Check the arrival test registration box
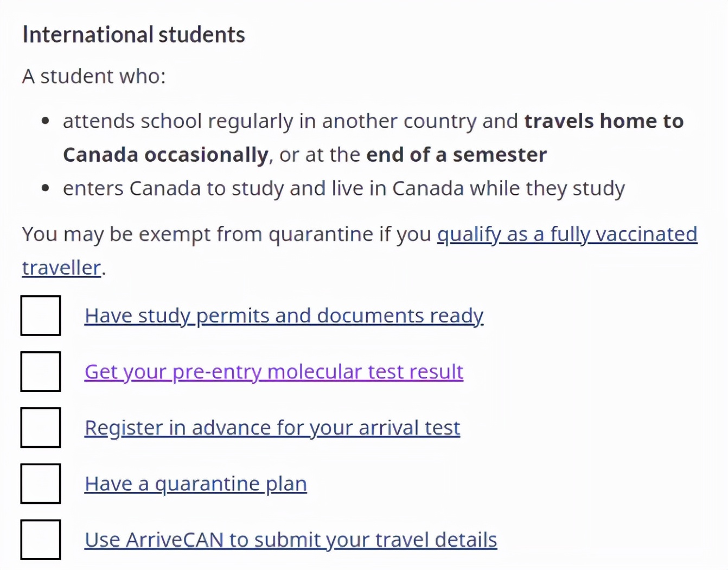Image resolution: width=728 pixels, height=570 pixels. point(41,427)
